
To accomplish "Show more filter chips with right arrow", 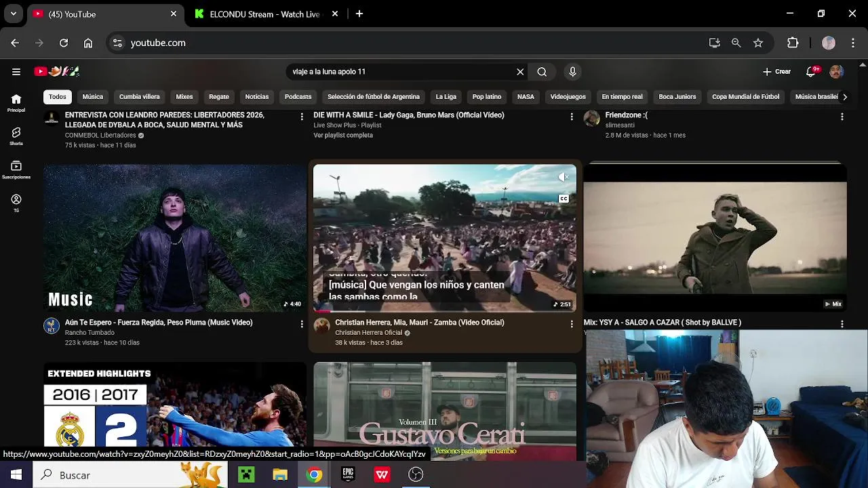I will pos(844,96).
